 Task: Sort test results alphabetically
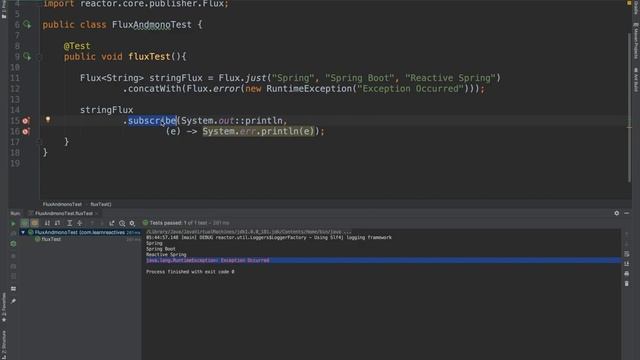pyautogui.click(x=47, y=223)
